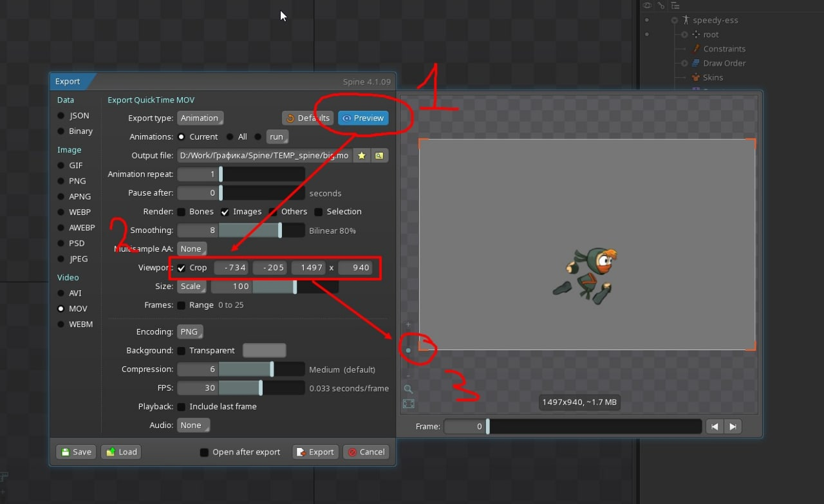Select Binary data export format
824x504 pixels.
(x=61, y=131)
